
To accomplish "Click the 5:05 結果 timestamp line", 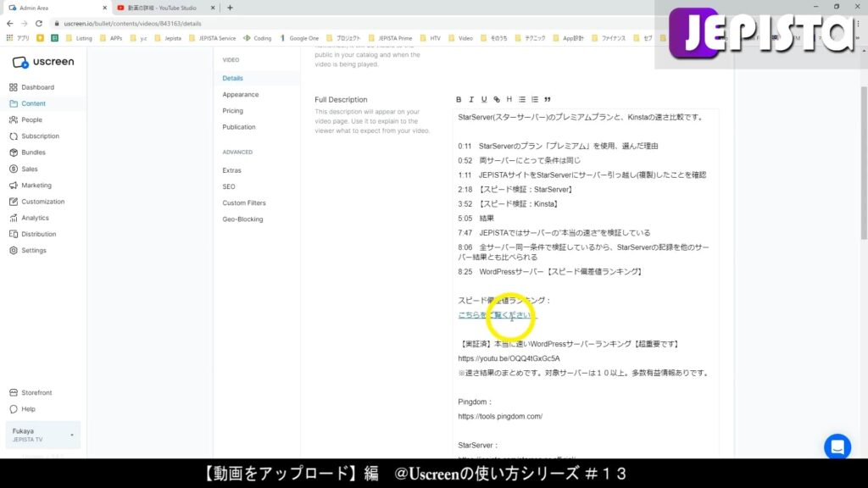I will pyautogui.click(x=476, y=219).
